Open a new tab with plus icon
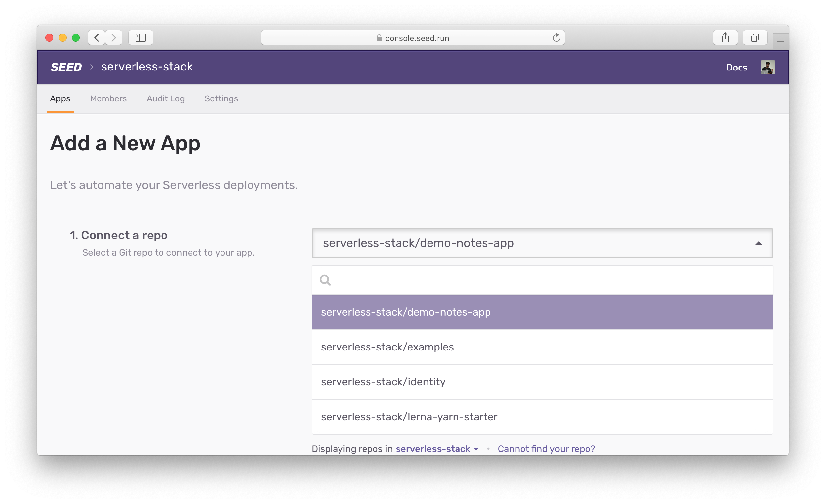The image size is (826, 504). pyautogui.click(x=781, y=42)
